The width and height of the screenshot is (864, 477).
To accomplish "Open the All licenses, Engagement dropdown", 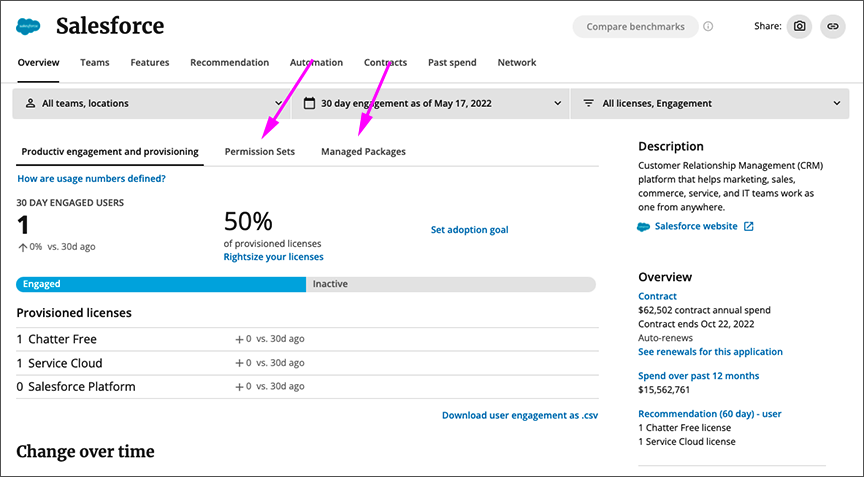I will [x=710, y=103].
